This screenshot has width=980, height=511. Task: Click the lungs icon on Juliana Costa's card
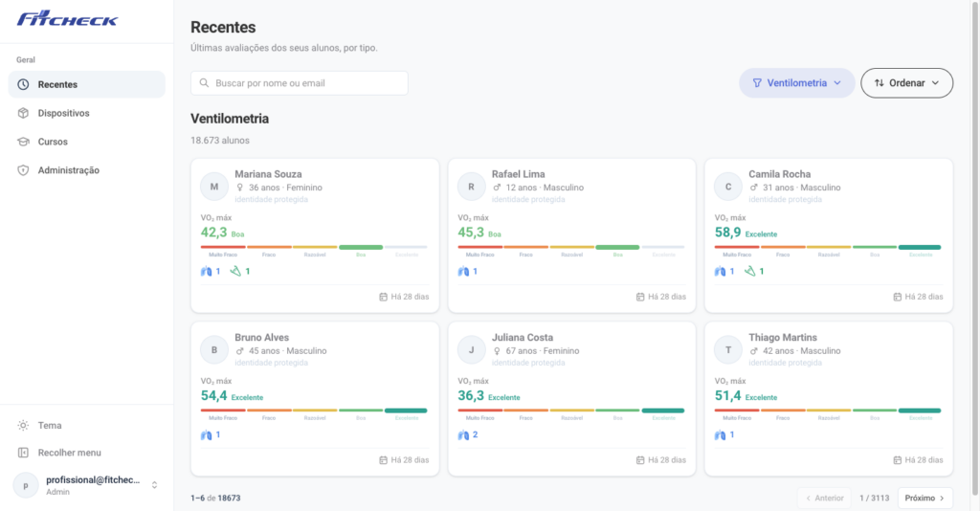pos(463,434)
